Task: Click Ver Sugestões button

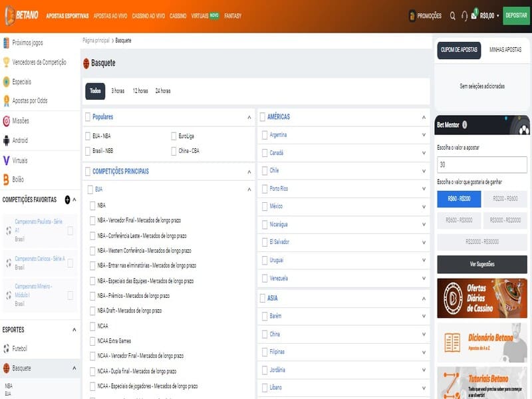Action: [x=482, y=264]
